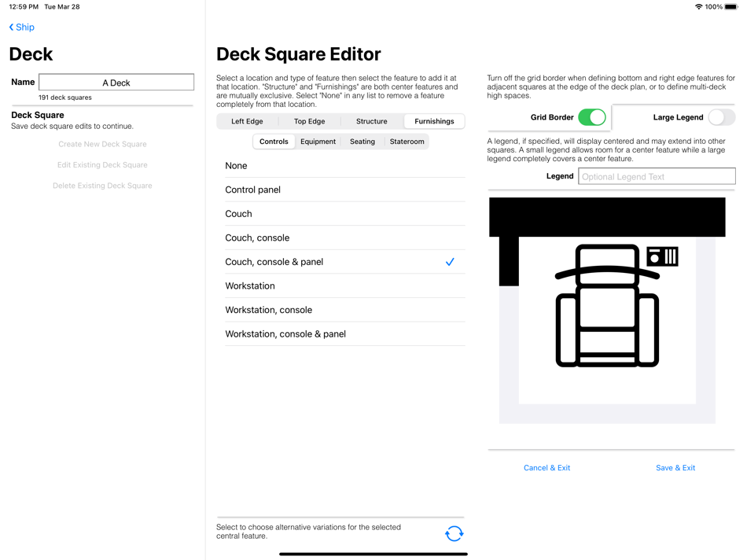This screenshot has height=560, width=747.
Task: Click the couch icon in deck square preview
Action: point(607,305)
